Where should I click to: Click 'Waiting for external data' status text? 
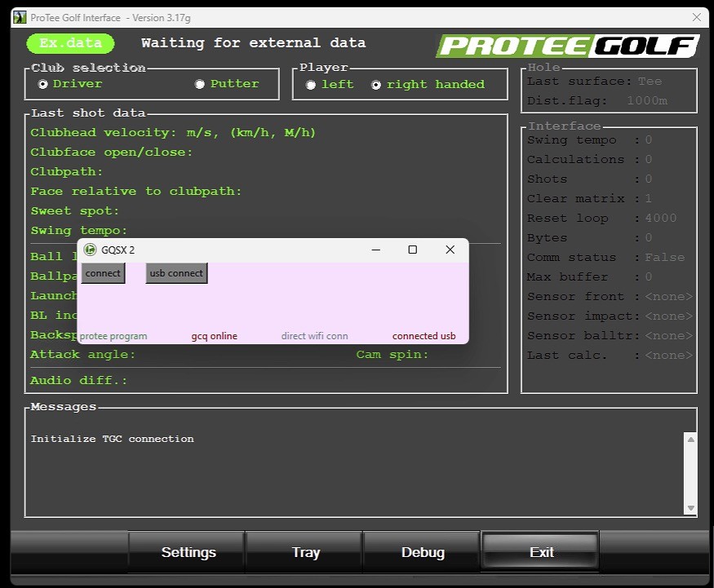[253, 42]
